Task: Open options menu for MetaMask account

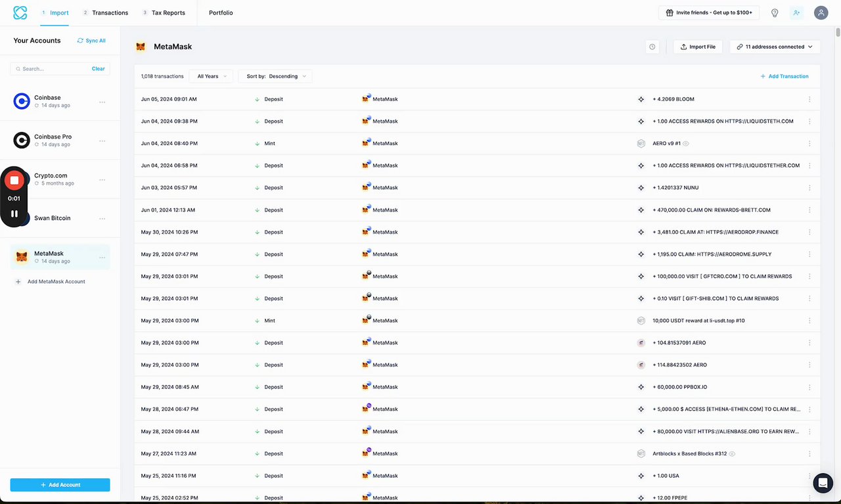Action: click(102, 257)
